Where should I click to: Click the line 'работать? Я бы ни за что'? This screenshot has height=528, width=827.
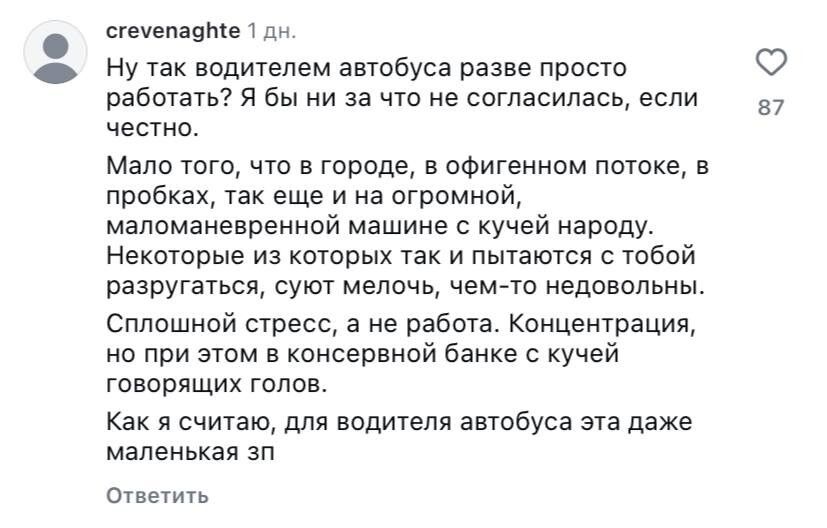click(402, 98)
